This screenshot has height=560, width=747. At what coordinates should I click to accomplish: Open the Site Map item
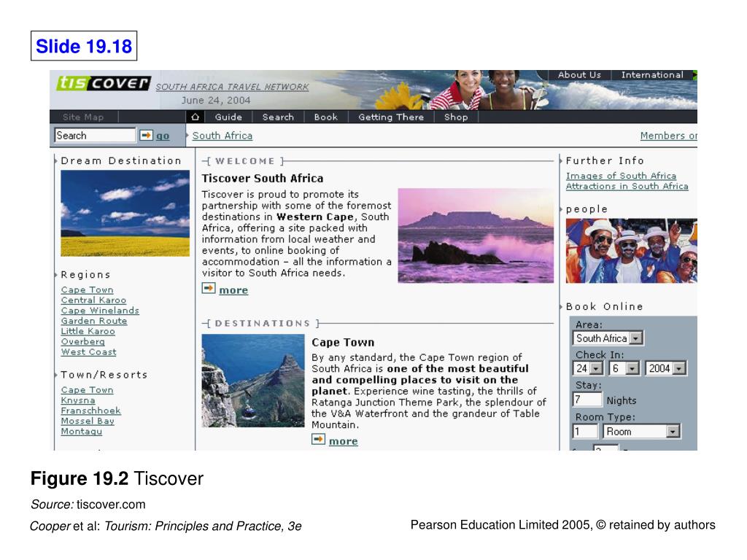click(x=83, y=117)
